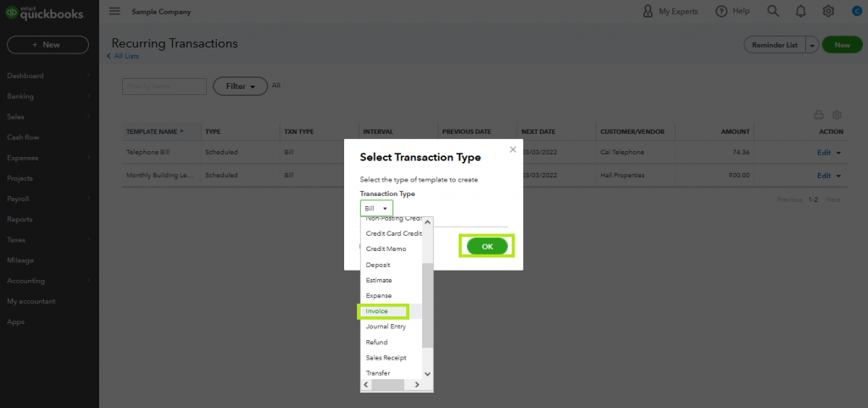868x408 pixels.
Task: Open Dashboard in the sidebar
Action: [x=25, y=75]
